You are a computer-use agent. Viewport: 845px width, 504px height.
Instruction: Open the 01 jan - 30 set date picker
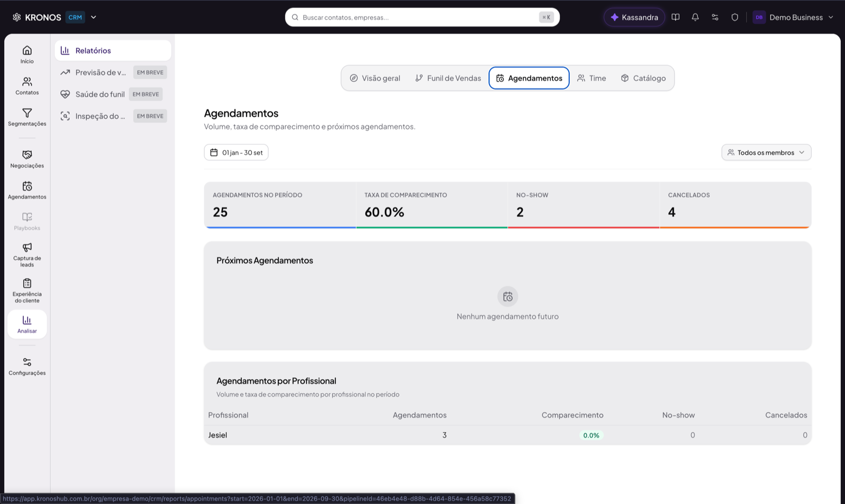pos(236,153)
